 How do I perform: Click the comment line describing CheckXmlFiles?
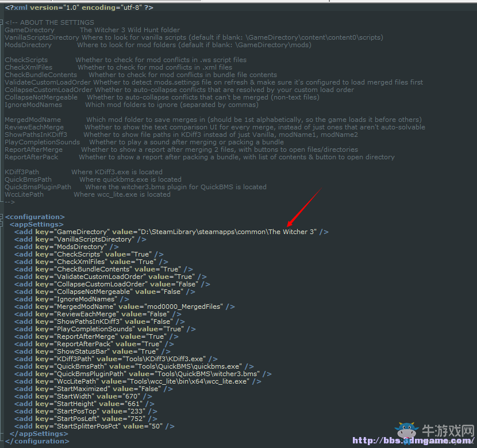click(118, 67)
